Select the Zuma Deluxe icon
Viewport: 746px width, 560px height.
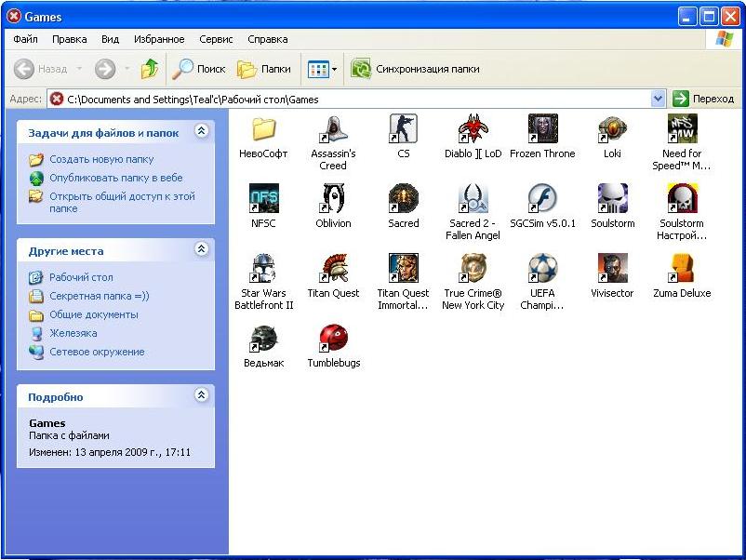coord(682,269)
